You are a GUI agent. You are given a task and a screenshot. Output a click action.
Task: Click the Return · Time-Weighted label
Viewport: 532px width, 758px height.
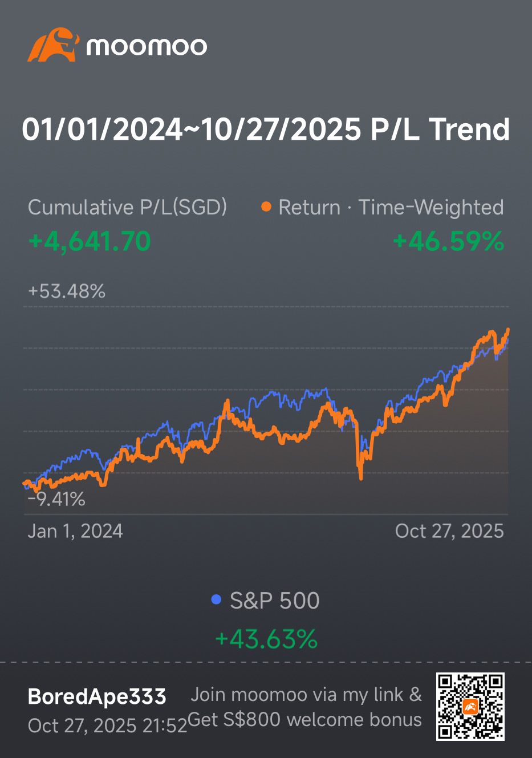point(391,207)
